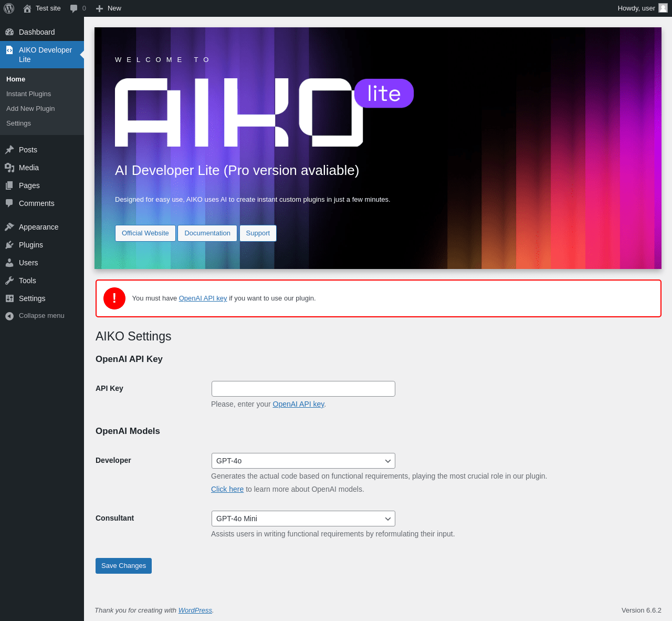Click the Collapse menu text

tap(41, 316)
